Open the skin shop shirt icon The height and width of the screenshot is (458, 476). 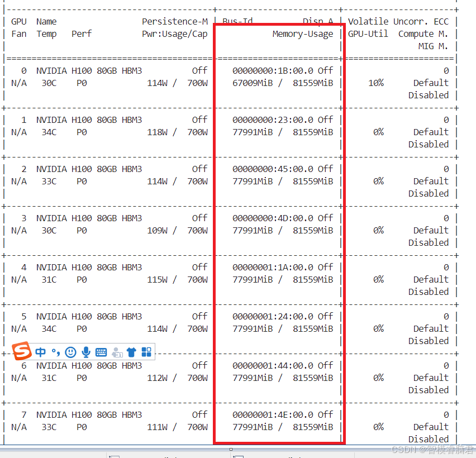tap(131, 352)
